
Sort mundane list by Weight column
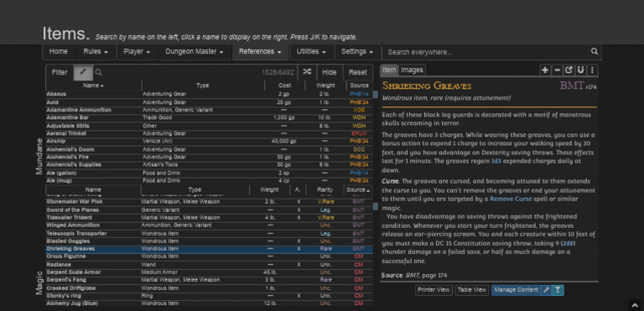pos(325,86)
